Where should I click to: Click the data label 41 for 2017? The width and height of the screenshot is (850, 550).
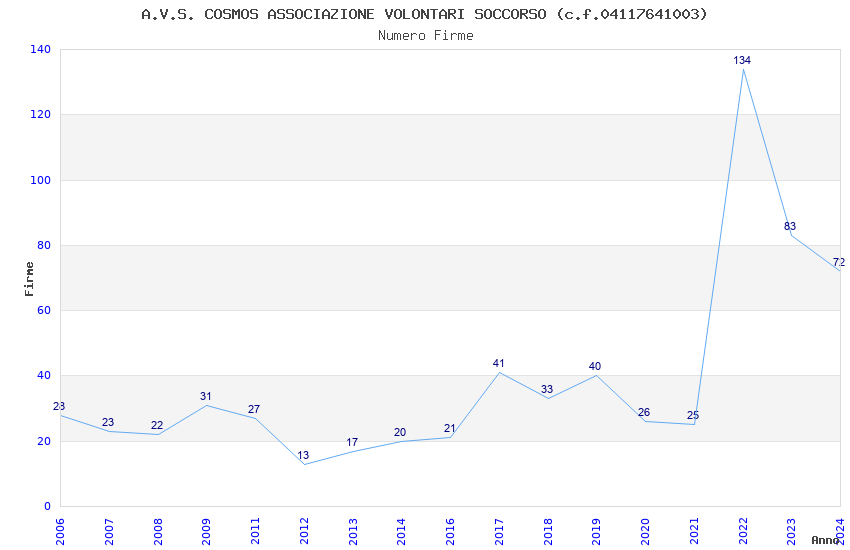(x=498, y=364)
